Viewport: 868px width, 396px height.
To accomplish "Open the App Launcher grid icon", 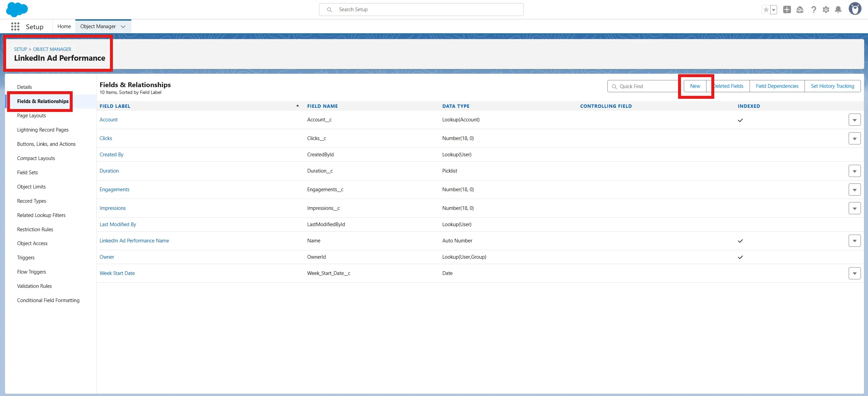I will [x=15, y=27].
